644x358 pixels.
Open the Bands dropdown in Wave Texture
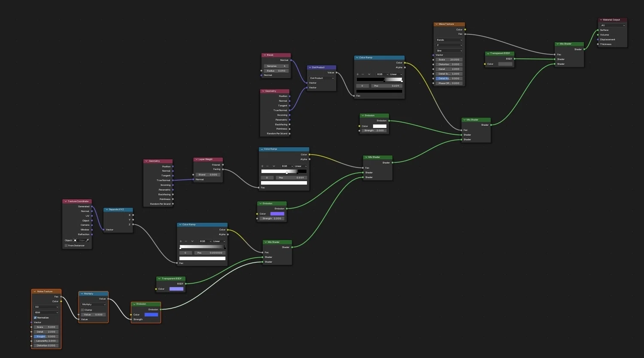click(x=450, y=40)
